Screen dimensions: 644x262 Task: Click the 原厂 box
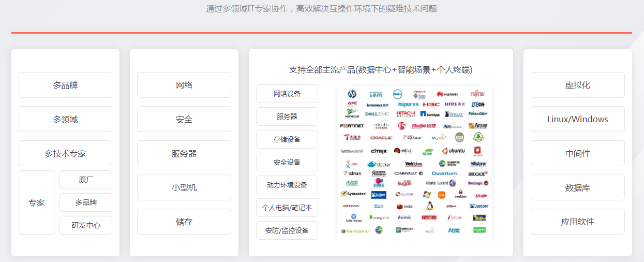coord(86,180)
